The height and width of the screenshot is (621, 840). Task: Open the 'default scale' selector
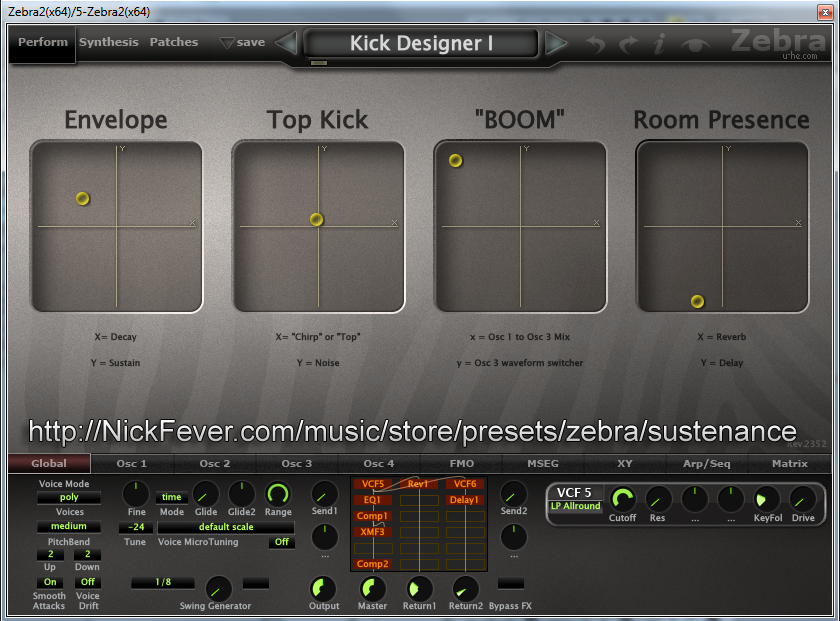click(x=226, y=527)
